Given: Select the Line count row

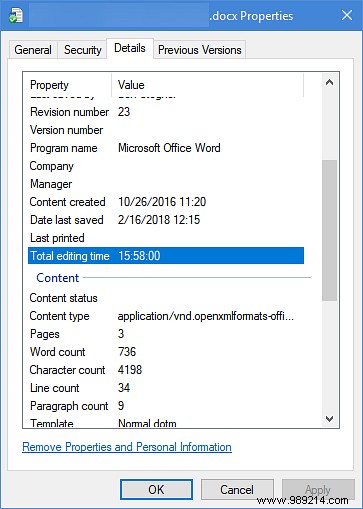Looking at the screenshot, I should click(166, 388).
